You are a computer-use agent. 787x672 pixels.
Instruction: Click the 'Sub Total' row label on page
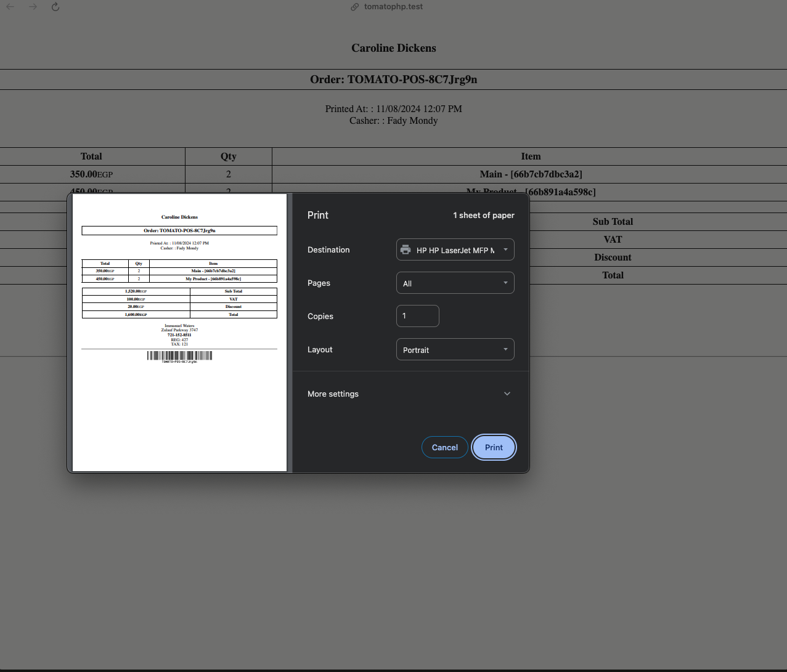[x=613, y=222]
